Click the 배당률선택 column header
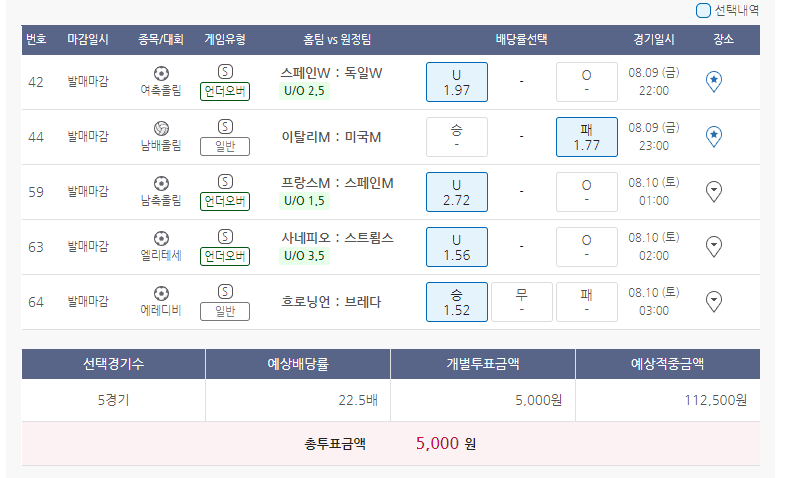Screen dimensions: 793x478 coord(520,40)
